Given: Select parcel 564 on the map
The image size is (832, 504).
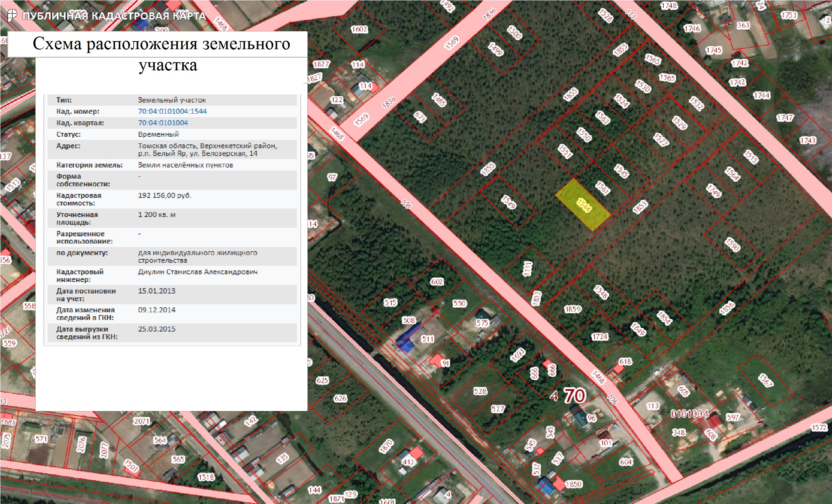Looking at the screenshot, I should 160,440.
